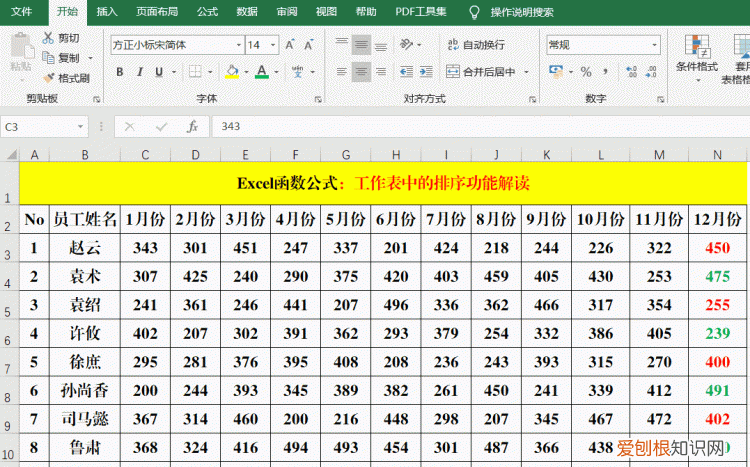Image resolution: width=750 pixels, height=467 pixels.
Task: Click the phonetic guide (wén) icon
Action: [298, 72]
